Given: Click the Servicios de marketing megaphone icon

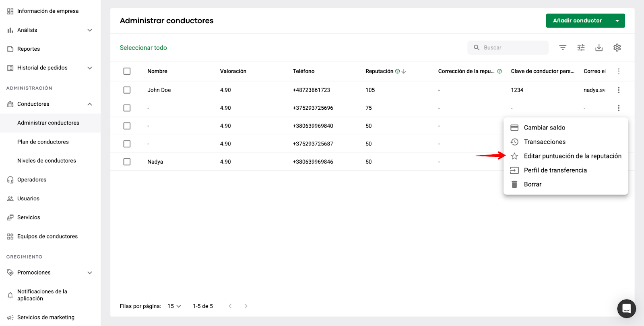Looking at the screenshot, I should [10, 318].
